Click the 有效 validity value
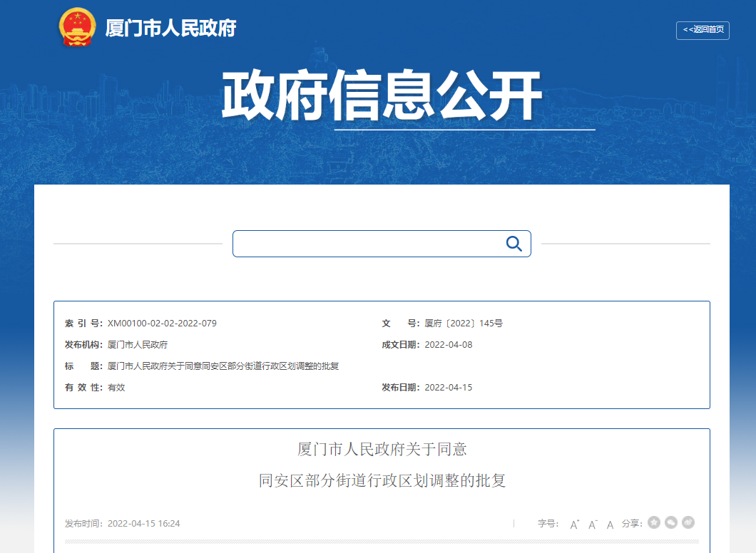 pos(116,388)
